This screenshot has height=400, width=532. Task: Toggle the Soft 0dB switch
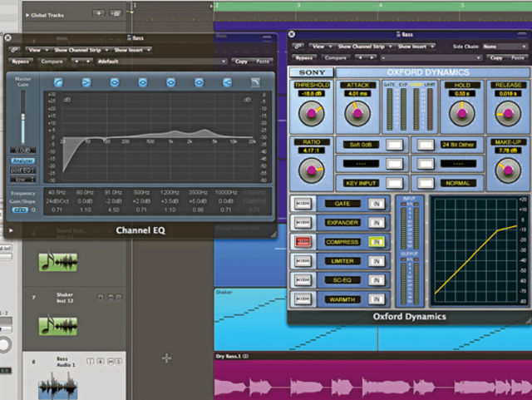coord(394,145)
